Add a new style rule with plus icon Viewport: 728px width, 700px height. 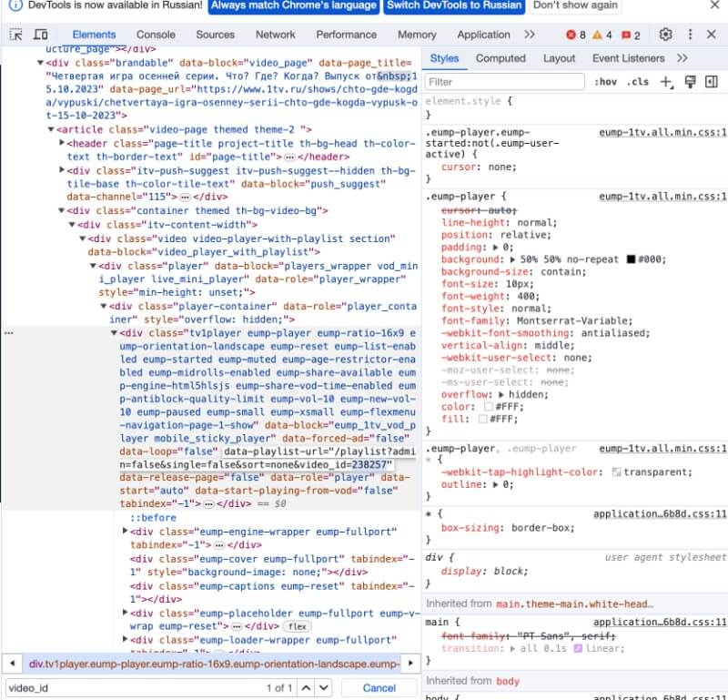665,82
